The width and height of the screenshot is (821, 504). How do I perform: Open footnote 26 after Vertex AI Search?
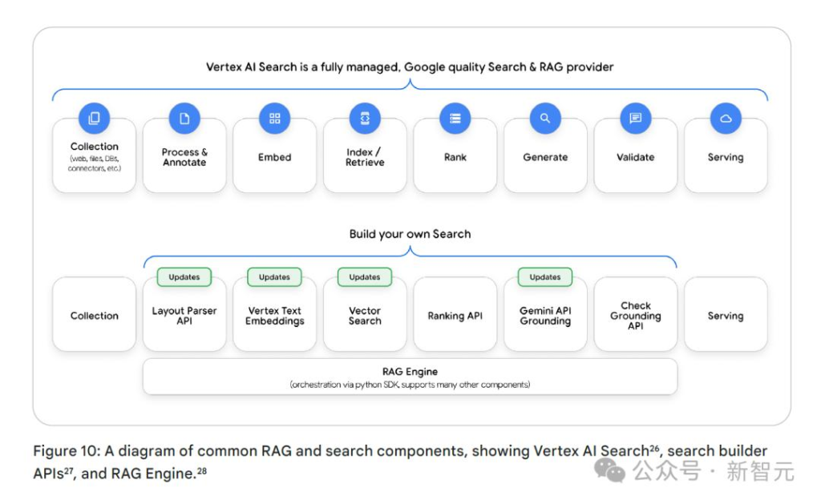click(x=653, y=447)
